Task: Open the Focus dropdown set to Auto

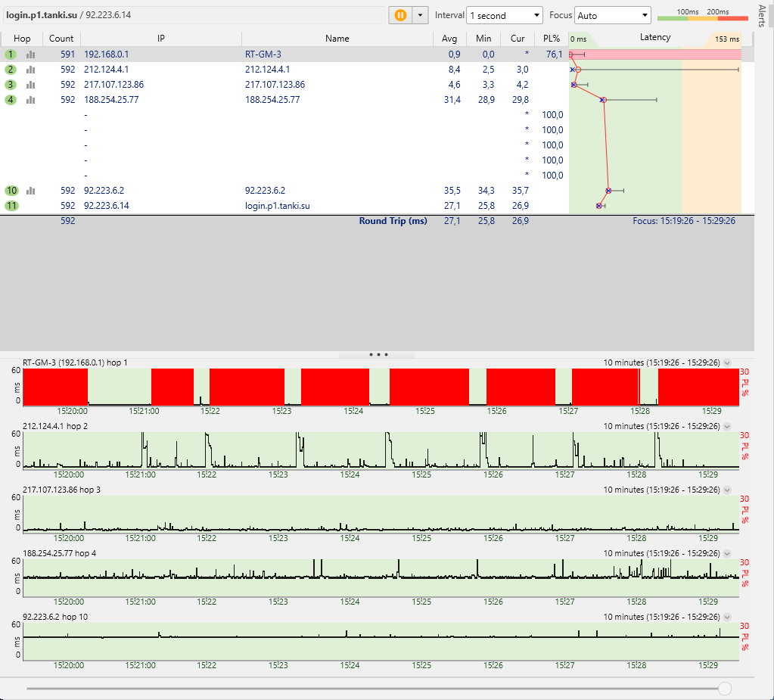Action: (613, 15)
